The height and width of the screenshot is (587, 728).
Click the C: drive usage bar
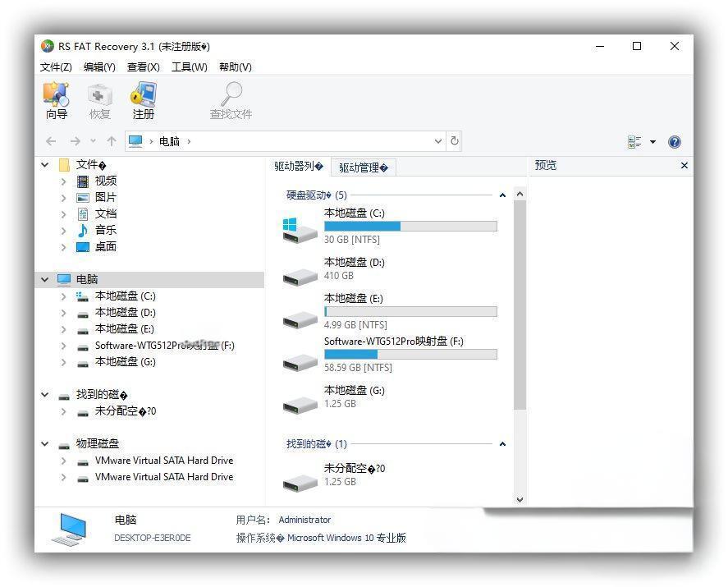[x=410, y=226]
